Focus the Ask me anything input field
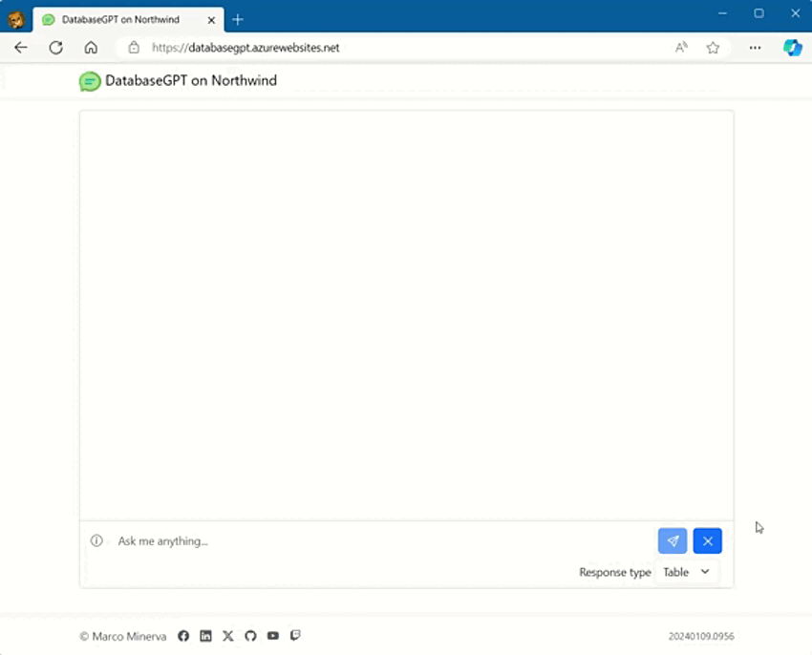This screenshot has width=812, height=655. [x=383, y=540]
